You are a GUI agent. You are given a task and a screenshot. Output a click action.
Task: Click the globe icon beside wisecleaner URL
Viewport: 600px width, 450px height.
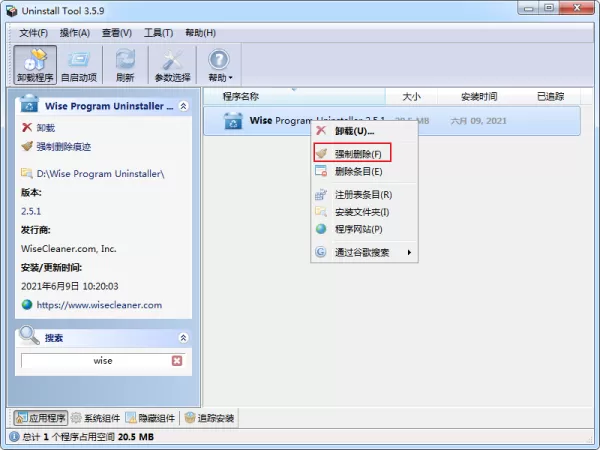(x=27, y=305)
